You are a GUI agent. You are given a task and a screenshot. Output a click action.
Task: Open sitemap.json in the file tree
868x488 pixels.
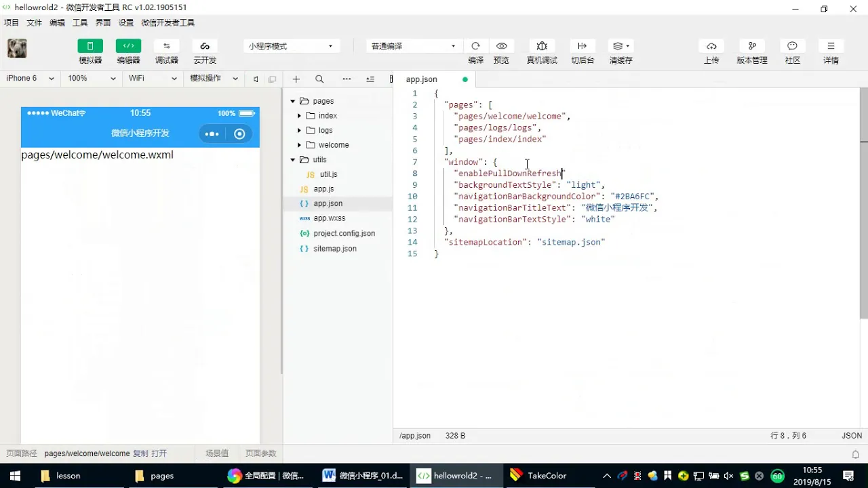pos(334,249)
